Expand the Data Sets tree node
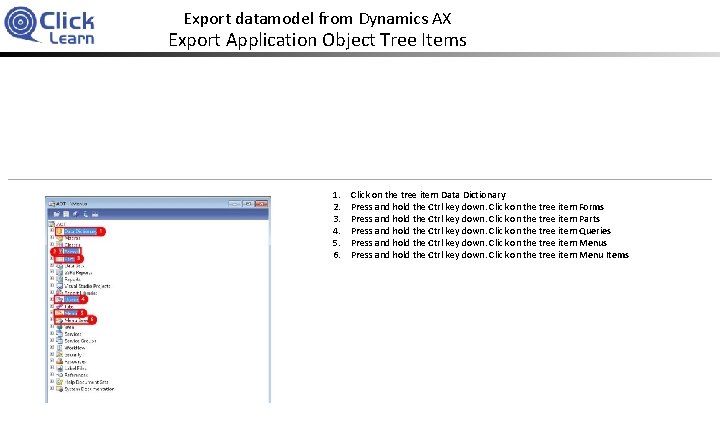The height and width of the screenshot is (437, 720). pos(52,265)
